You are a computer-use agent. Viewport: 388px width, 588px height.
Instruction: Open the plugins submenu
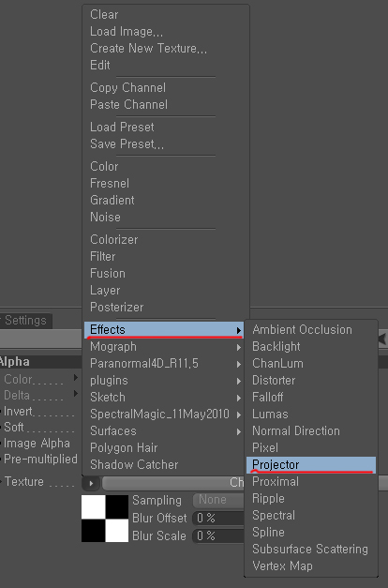[x=164, y=381]
